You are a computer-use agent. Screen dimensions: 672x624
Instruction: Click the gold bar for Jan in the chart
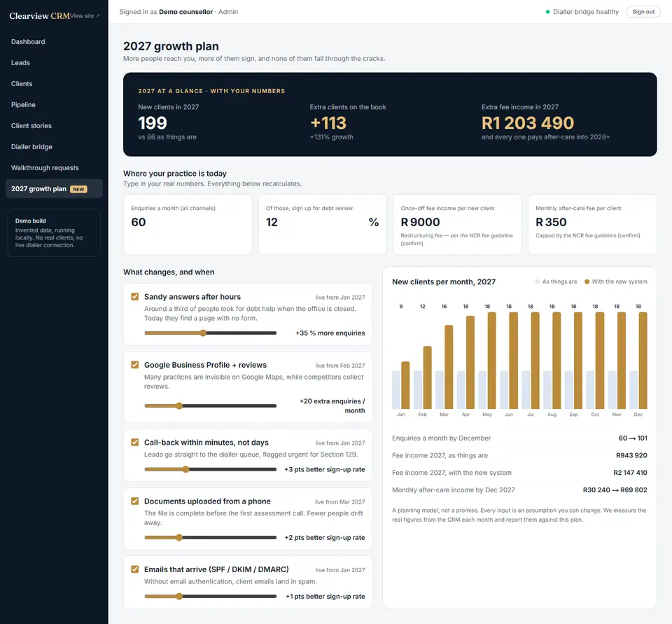point(405,385)
